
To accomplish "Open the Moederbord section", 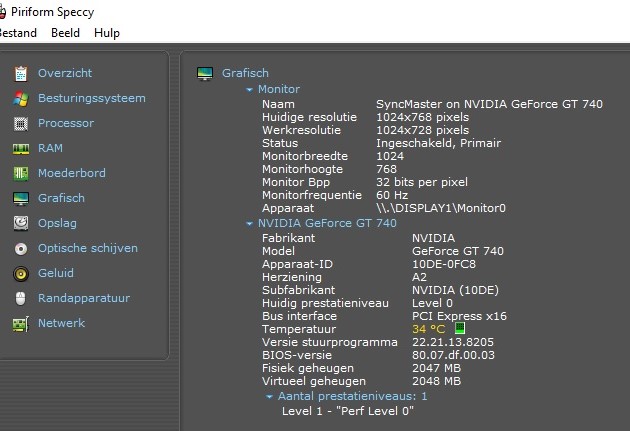I will pos(72,173).
